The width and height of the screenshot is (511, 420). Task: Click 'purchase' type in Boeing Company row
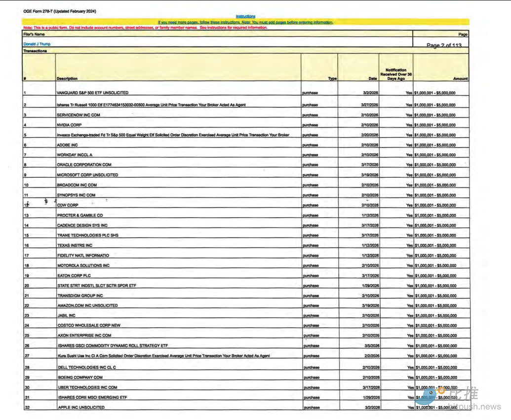(x=312, y=378)
